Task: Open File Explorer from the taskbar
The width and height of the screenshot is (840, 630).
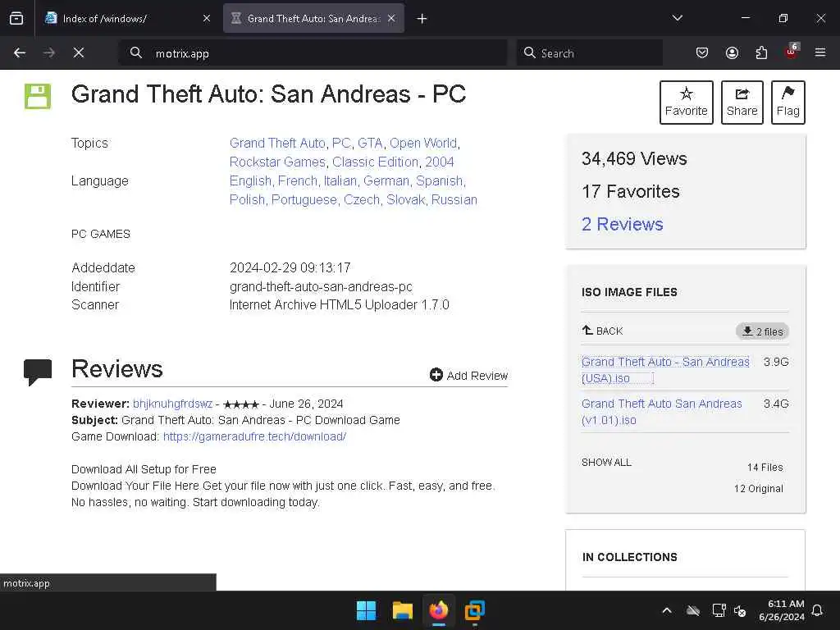Action: click(x=402, y=610)
